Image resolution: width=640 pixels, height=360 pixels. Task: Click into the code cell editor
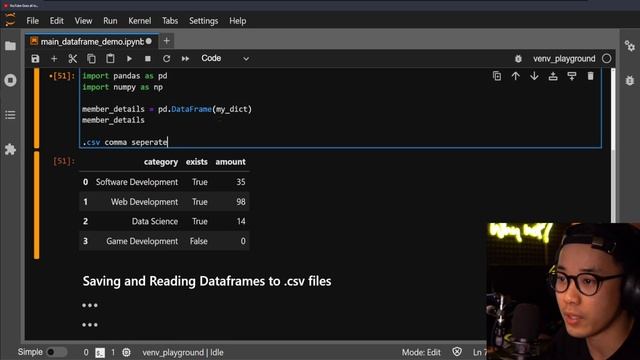[x=340, y=109]
